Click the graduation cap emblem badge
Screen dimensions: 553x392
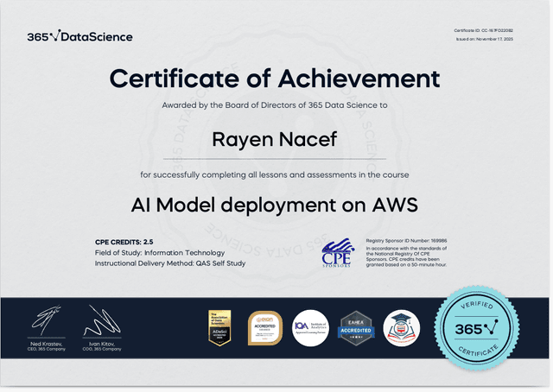tap(401, 328)
